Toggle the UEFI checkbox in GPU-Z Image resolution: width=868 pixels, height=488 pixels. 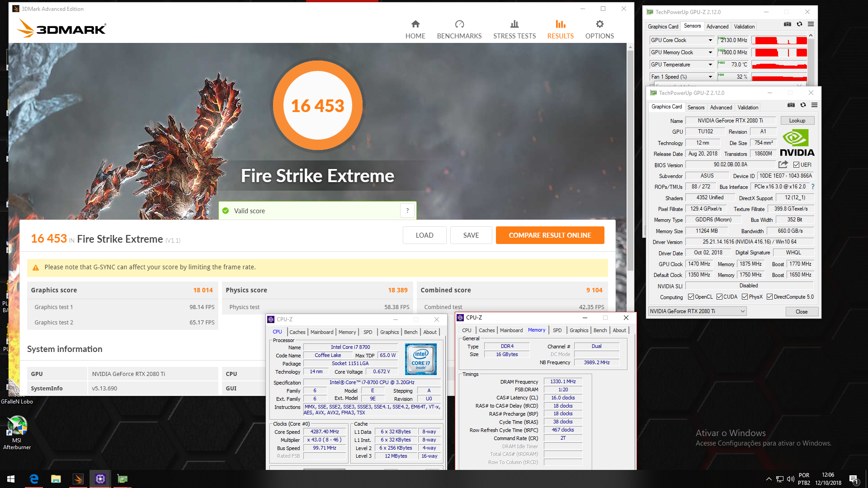tap(796, 165)
